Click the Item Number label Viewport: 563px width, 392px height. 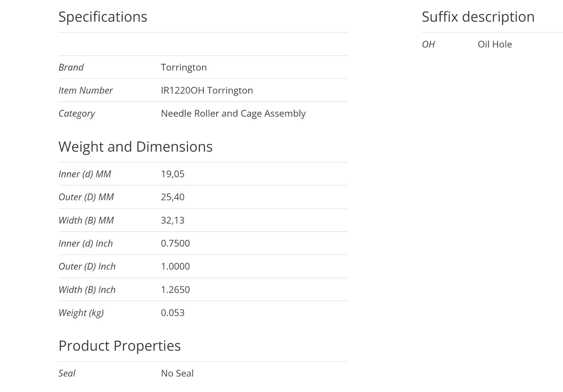(86, 90)
